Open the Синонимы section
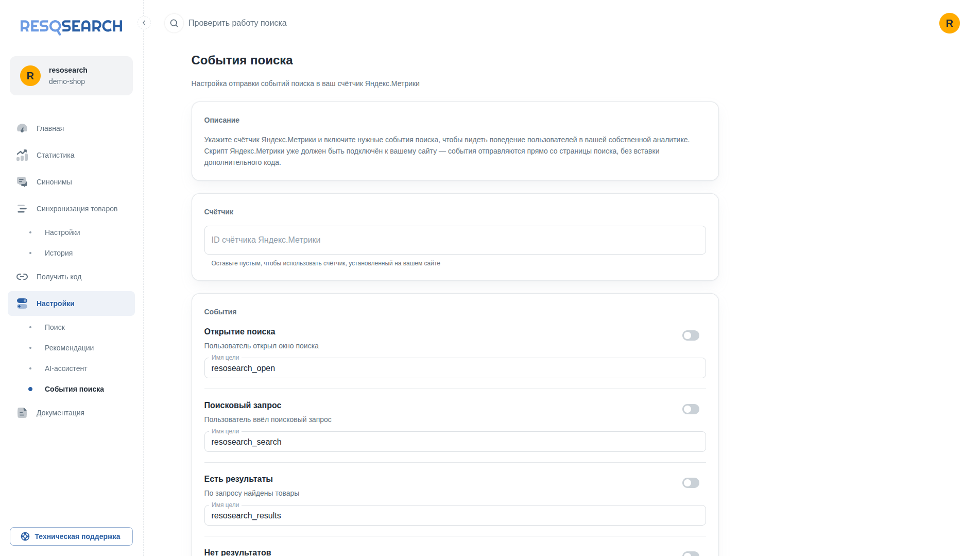Viewport: 980px width, 556px height. pos(71,182)
